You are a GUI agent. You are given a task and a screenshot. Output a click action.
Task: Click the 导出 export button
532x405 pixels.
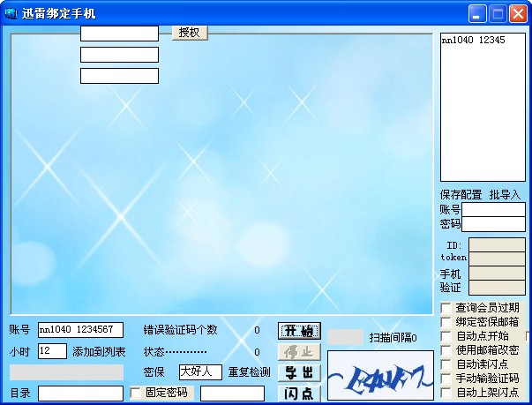coord(299,372)
